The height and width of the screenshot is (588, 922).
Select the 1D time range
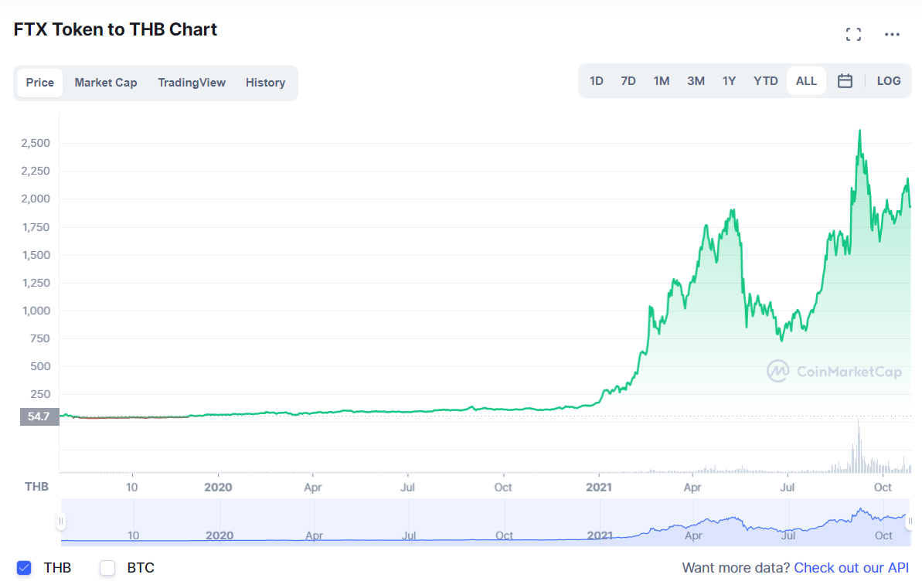pos(596,81)
